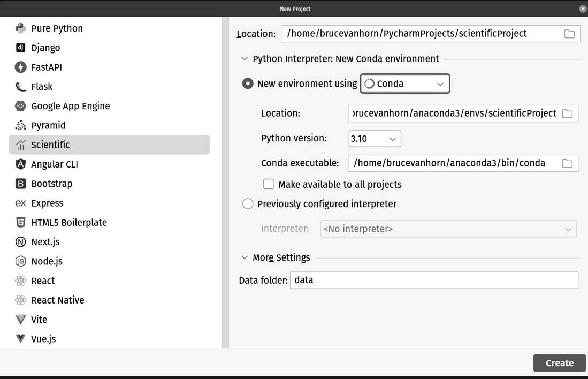Click the Node.js hexagon icon
The image size is (588, 379).
(21, 261)
